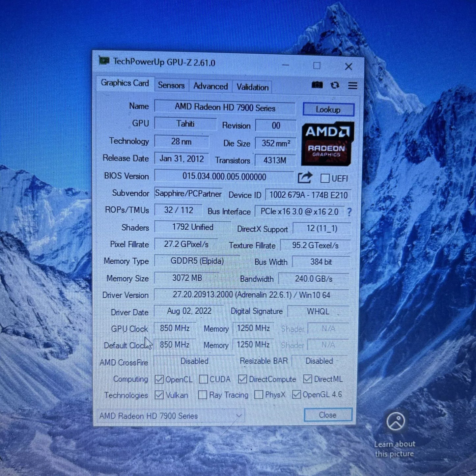Click the camera screenshot icon

317,85
